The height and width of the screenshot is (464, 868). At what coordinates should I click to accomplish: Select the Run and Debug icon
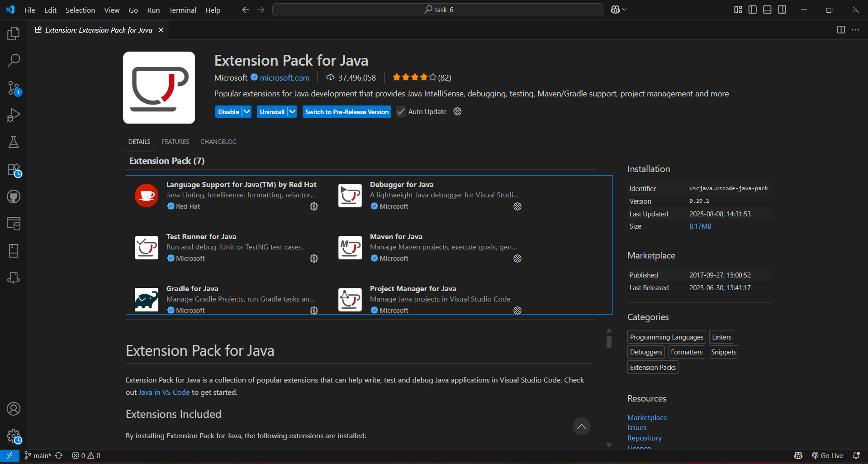tap(14, 115)
